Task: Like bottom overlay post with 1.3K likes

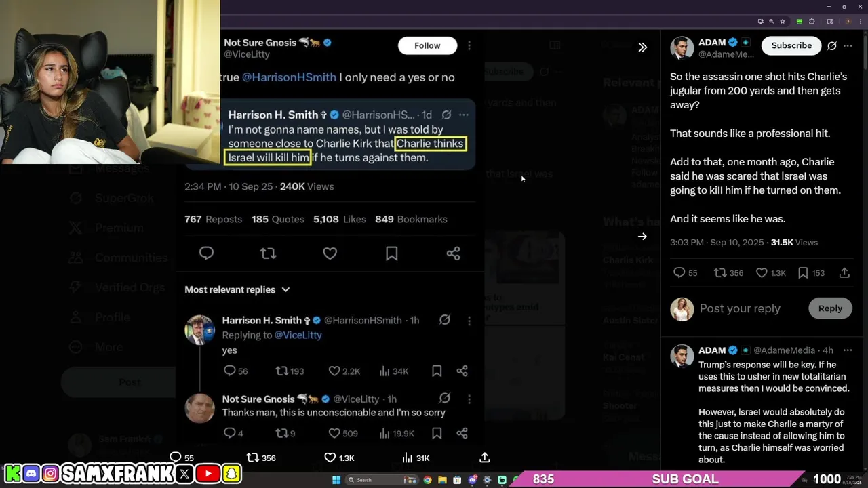Action: click(338, 457)
